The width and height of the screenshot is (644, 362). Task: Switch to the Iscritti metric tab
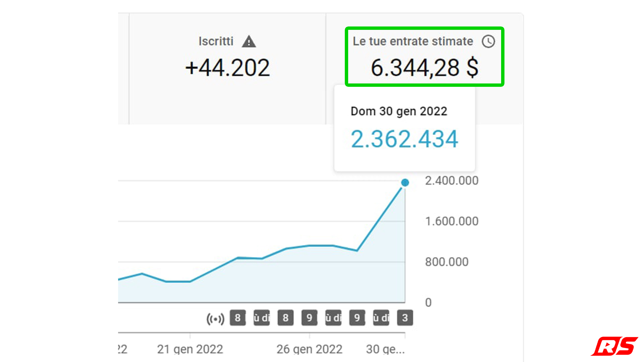pos(227,69)
